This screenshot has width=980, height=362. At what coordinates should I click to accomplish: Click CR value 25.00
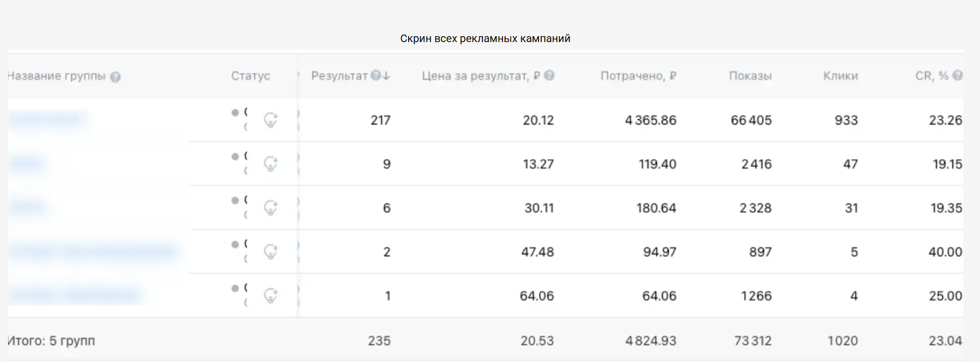tap(946, 296)
